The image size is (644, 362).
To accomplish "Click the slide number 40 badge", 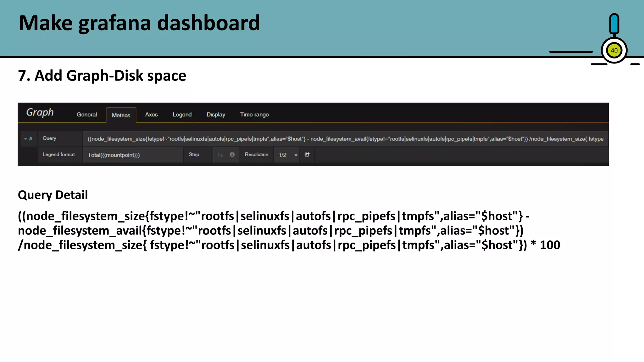I will 614,51.
